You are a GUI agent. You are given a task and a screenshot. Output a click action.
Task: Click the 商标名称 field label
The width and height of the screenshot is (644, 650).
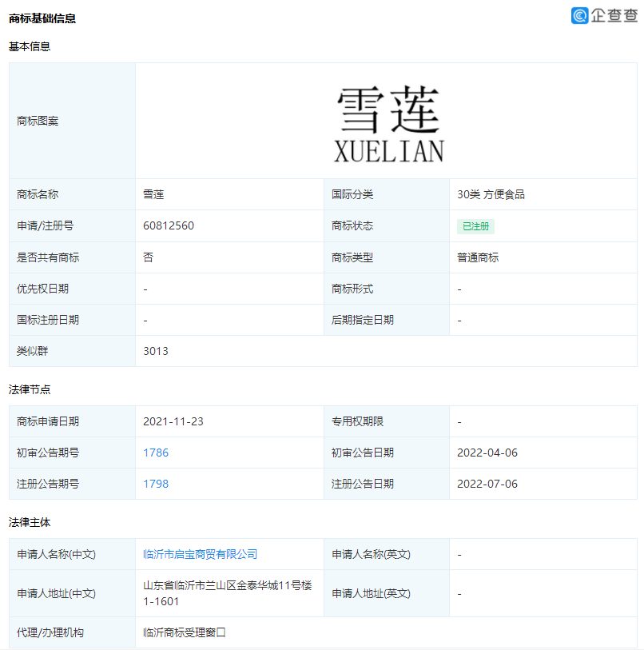[x=38, y=194]
